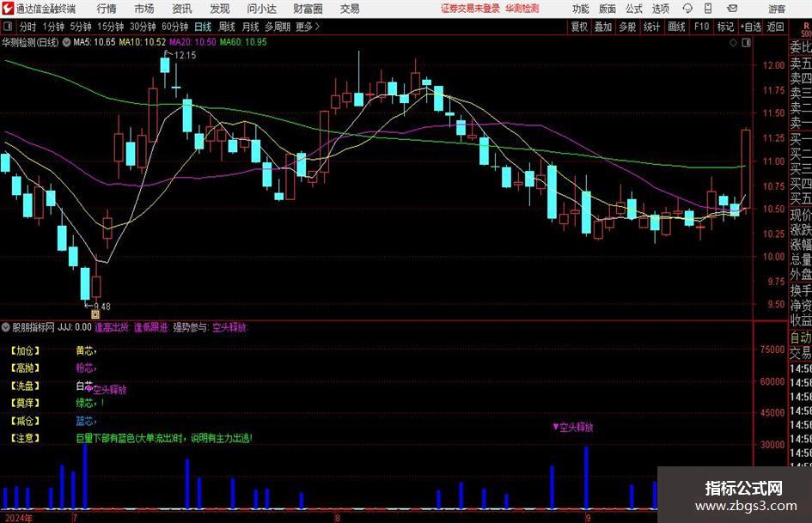812x523 pixels.
Task: Switch to the 15分钟 period tab
Action: point(110,27)
